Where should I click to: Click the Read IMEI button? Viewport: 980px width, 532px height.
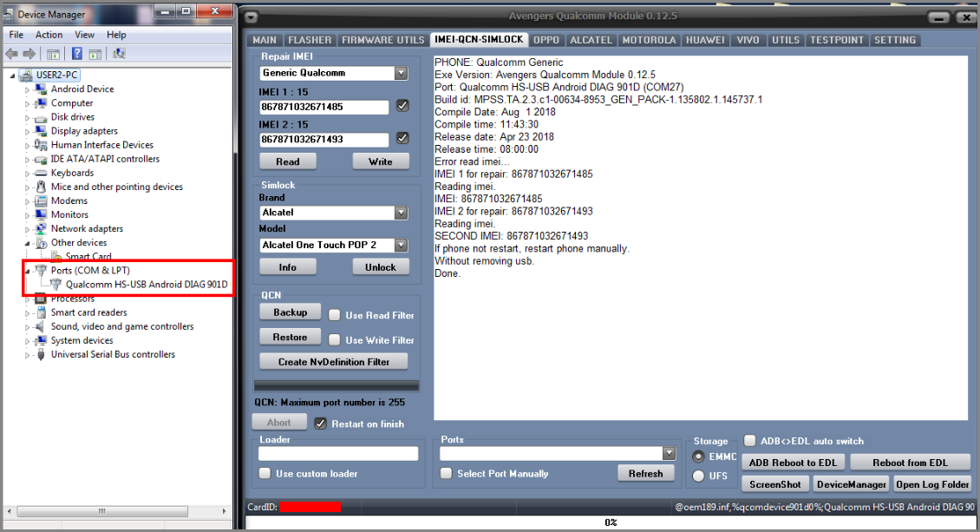(288, 161)
